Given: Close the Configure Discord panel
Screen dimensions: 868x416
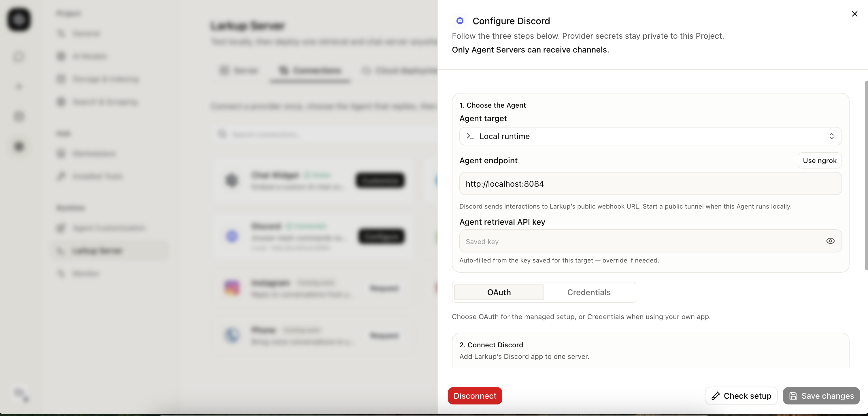Looking at the screenshot, I should pyautogui.click(x=854, y=14).
